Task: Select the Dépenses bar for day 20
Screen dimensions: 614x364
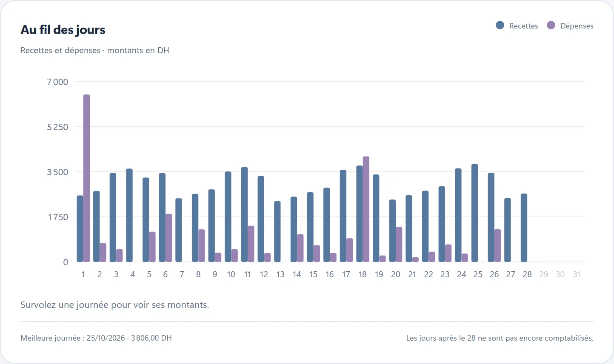Action: tap(399, 245)
